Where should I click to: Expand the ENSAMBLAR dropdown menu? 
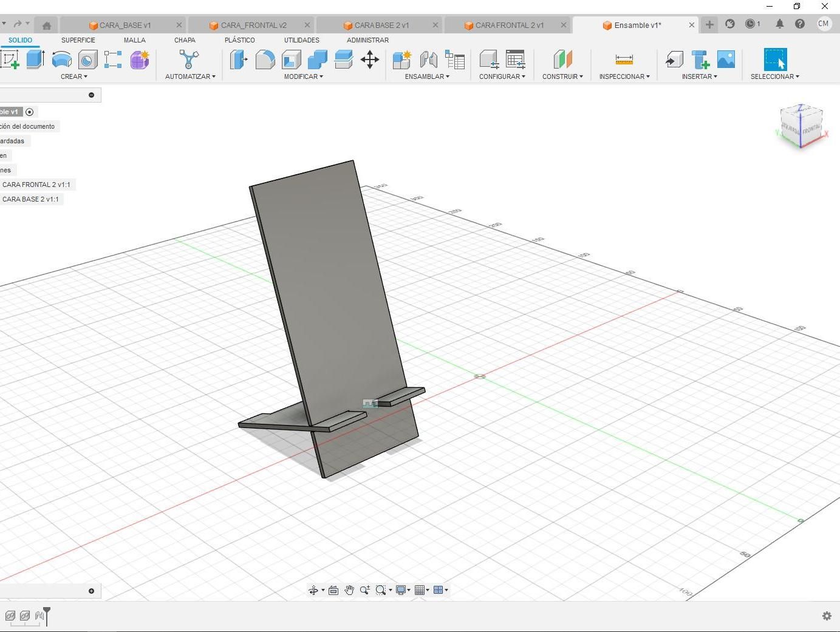428,76
